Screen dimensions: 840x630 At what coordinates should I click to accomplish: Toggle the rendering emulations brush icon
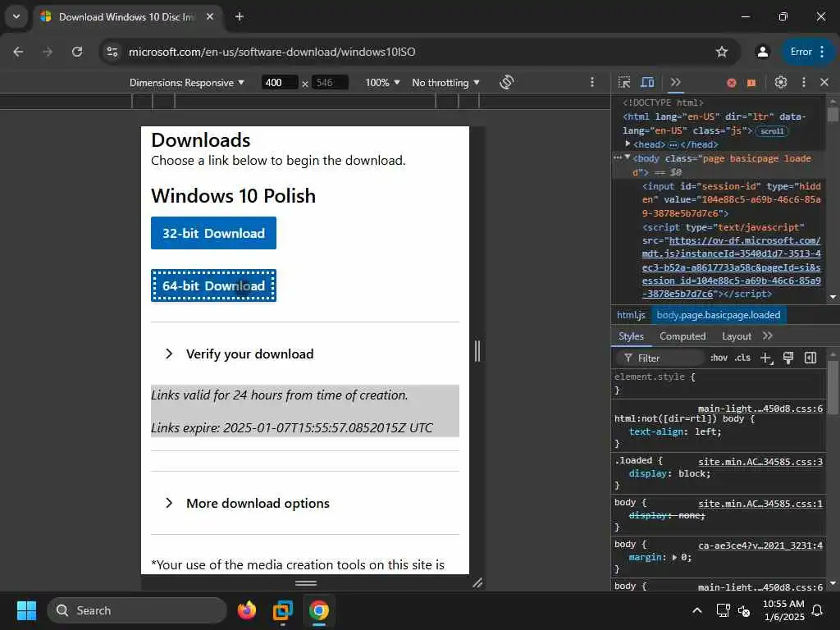tap(788, 358)
